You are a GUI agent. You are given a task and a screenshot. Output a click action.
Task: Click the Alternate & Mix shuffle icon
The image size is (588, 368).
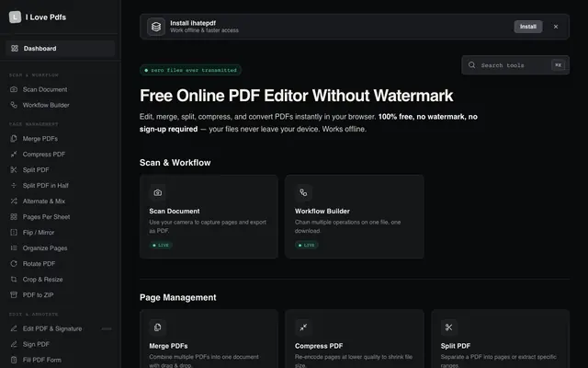point(14,201)
